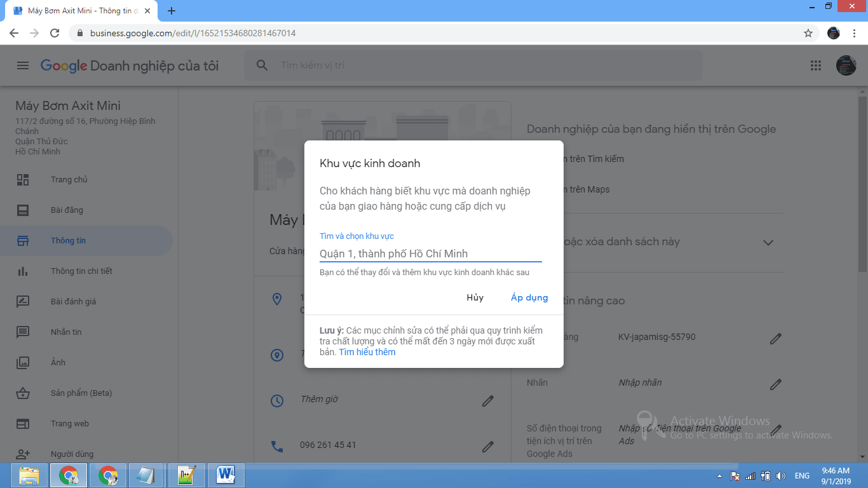Select Thông tin chi tiết in the sidebar
The height and width of the screenshot is (488, 868).
[x=86, y=271]
